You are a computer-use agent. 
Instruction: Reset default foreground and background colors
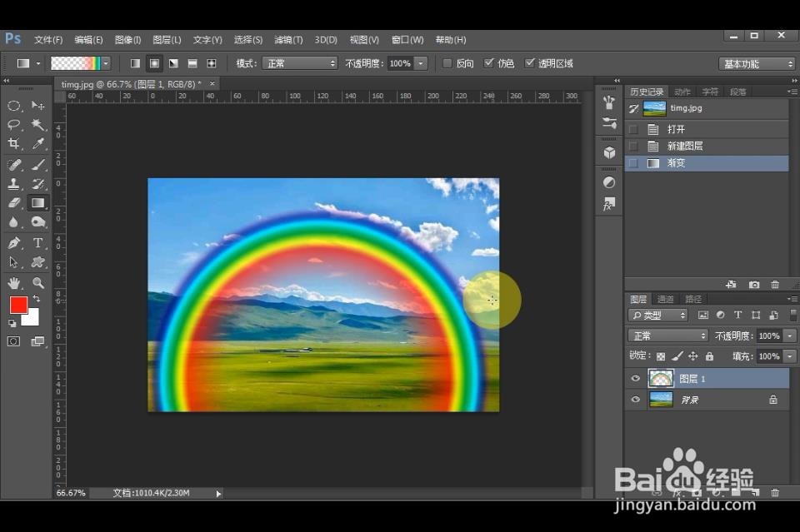pyautogui.click(x=12, y=323)
